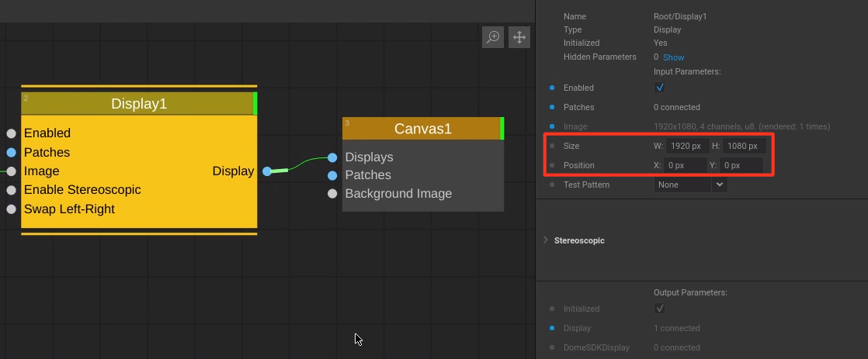Click the dot beside Size parameter
Image resolution: width=868 pixels, height=359 pixels.
point(552,146)
